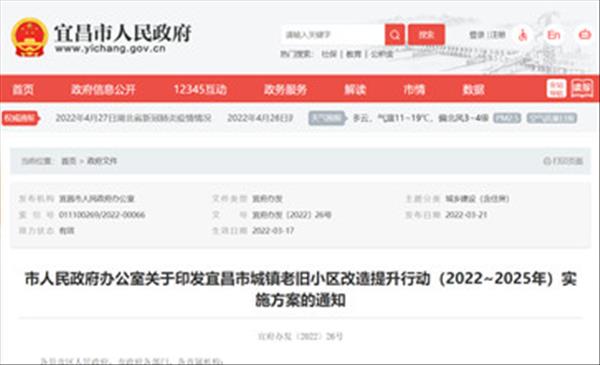Click the red notice tag left of news ticker
The height and width of the screenshot is (365, 600).
(20, 118)
